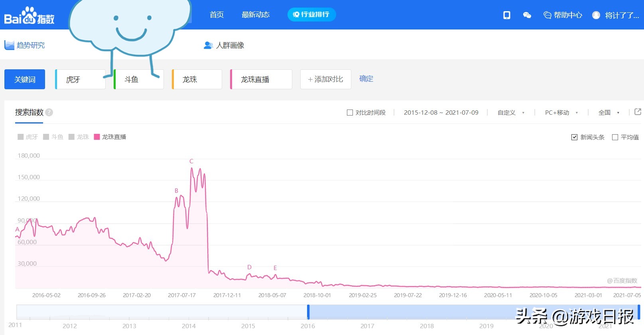Toggle 虎牙 legend series
644x335 pixels.
[x=28, y=137]
